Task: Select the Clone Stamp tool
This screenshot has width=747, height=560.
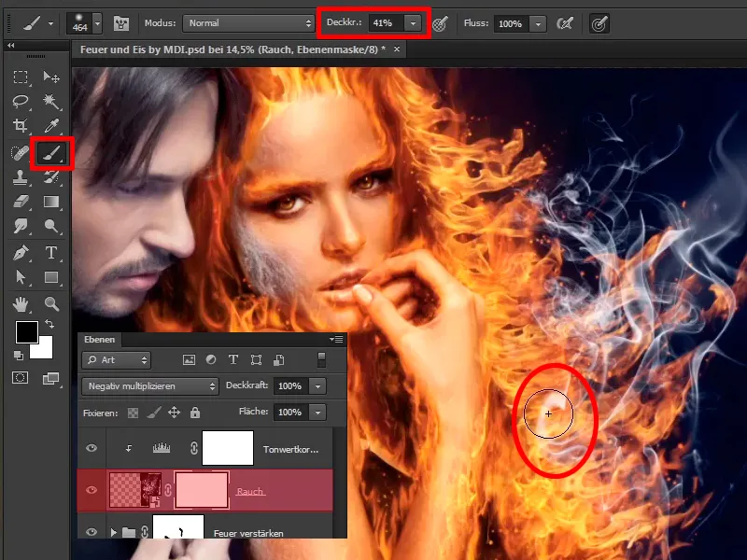Action: point(20,177)
